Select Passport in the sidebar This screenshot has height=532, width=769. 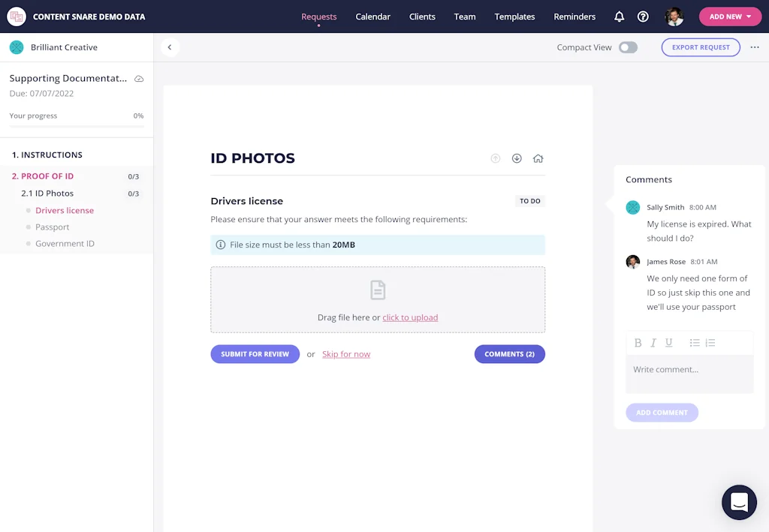pos(52,227)
